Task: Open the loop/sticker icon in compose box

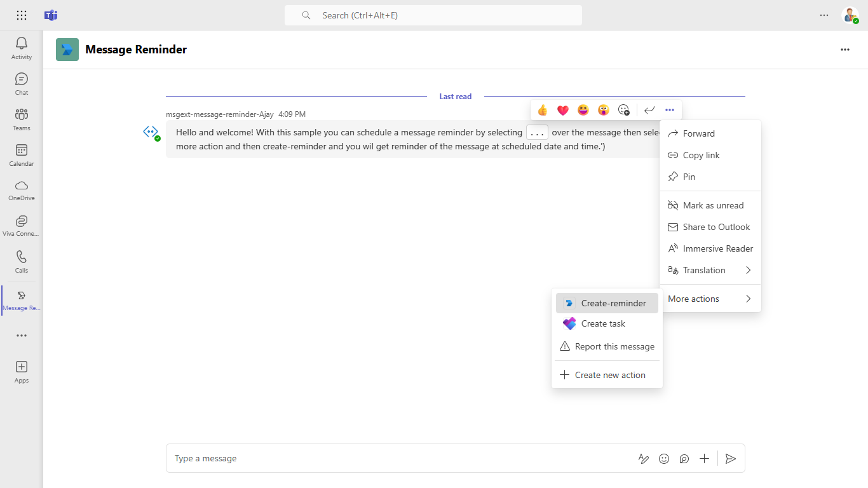Action: coord(684,459)
